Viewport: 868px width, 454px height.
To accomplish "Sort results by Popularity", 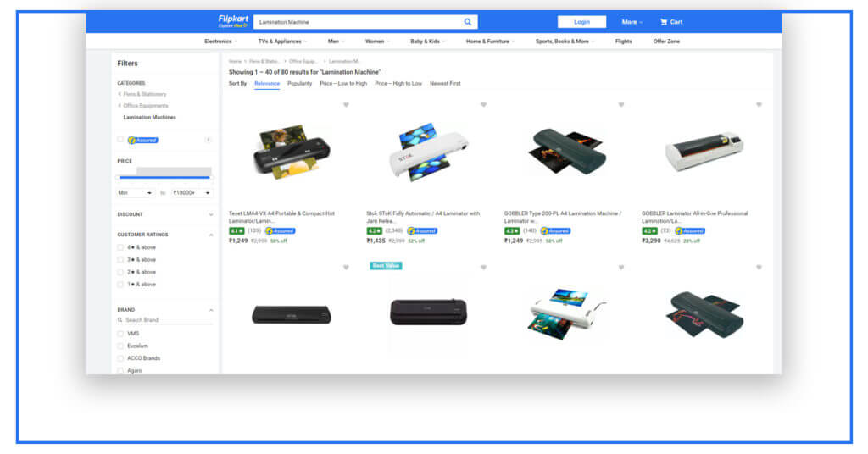I will pyautogui.click(x=299, y=84).
